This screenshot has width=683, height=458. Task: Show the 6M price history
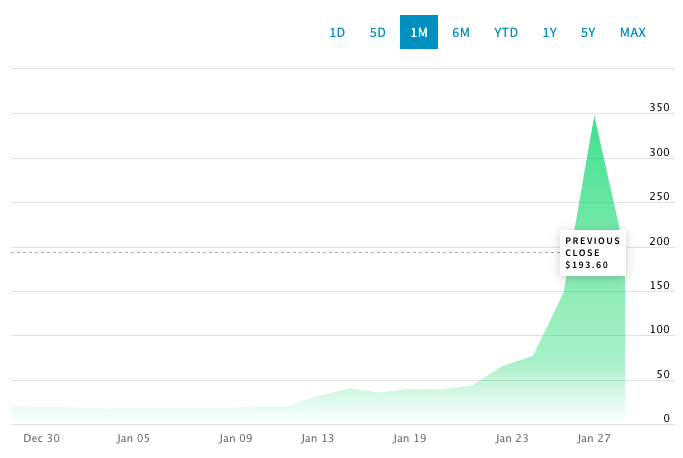pyautogui.click(x=461, y=33)
